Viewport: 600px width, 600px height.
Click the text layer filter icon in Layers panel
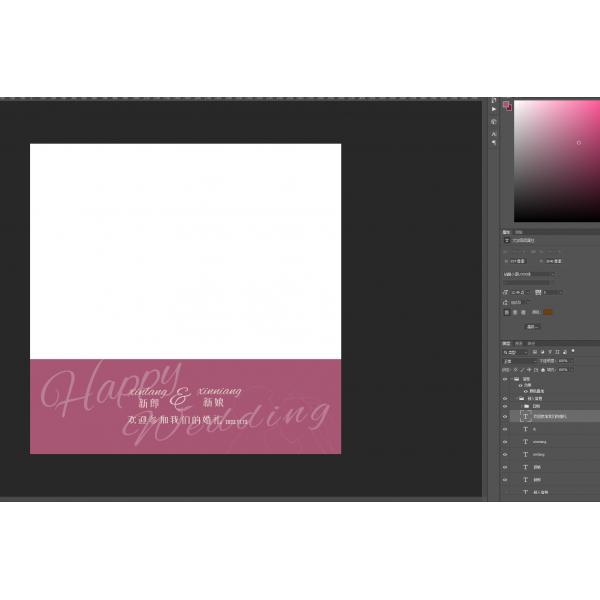(x=550, y=352)
